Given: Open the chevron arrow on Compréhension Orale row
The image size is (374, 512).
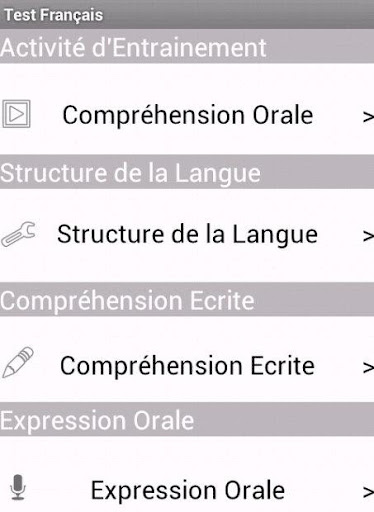Looking at the screenshot, I should (x=368, y=117).
